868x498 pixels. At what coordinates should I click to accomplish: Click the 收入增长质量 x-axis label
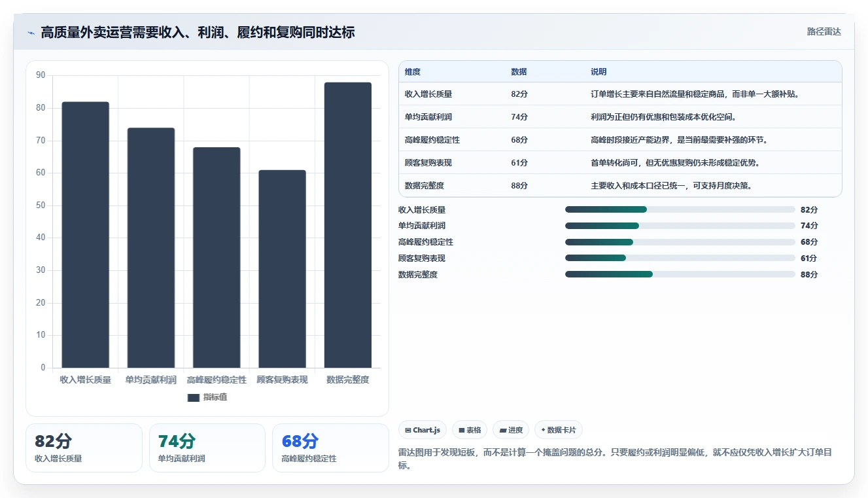click(86, 380)
